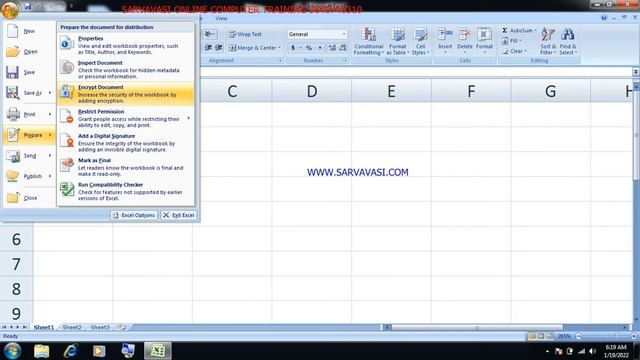Click Increase Decimal icon
Image resolution: width=640 pixels, height=360 pixels.
click(x=332, y=48)
